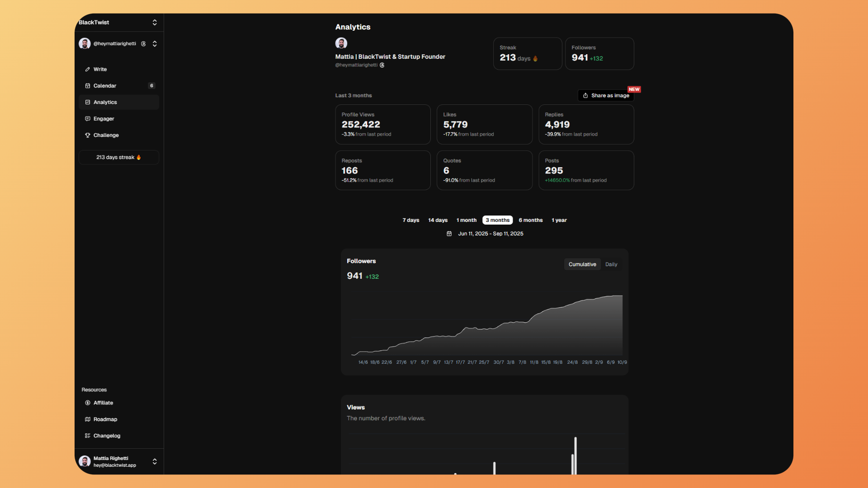Click '+14650.0%' change in Posts card
The height and width of the screenshot is (488, 868).
click(557, 180)
